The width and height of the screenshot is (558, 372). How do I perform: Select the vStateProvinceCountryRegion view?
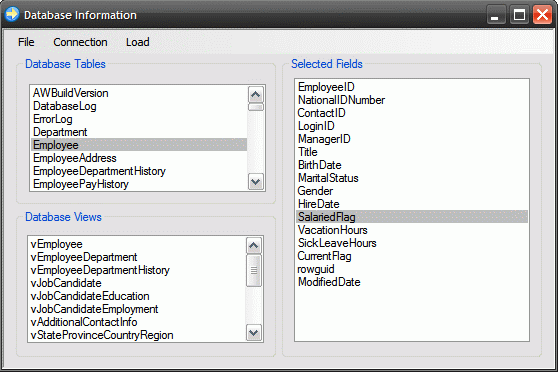[137, 335]
